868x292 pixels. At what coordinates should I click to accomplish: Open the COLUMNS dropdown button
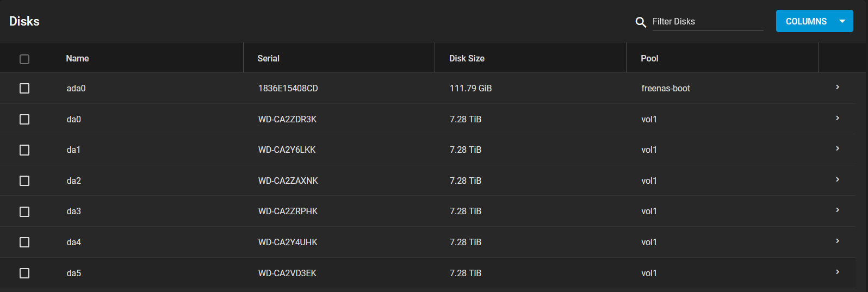814,21
